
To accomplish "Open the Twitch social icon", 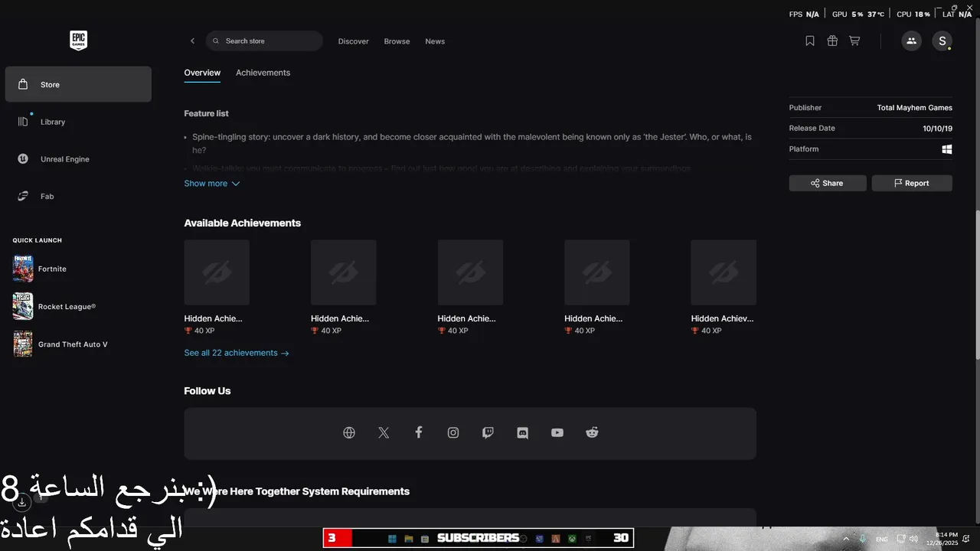I will coord(488,432).
